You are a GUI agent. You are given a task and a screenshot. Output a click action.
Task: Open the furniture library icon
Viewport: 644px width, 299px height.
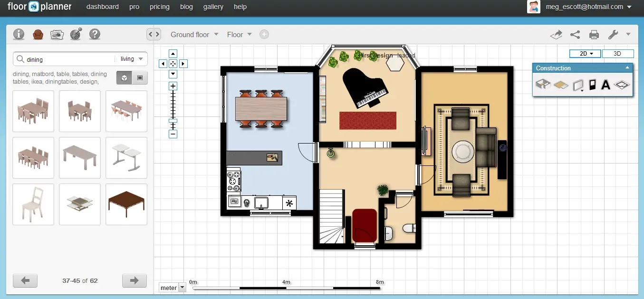coord(38,34)
